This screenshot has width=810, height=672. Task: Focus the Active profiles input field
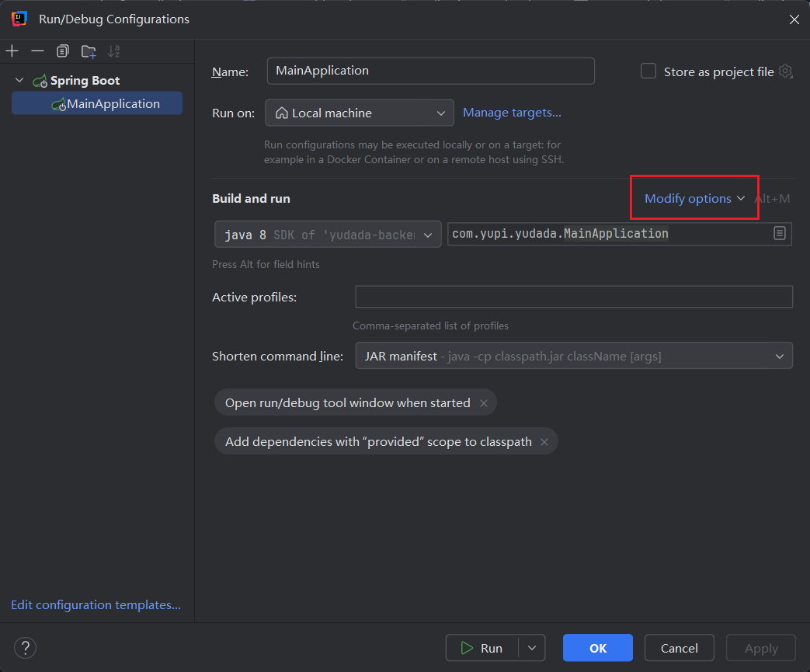[574, 297]
